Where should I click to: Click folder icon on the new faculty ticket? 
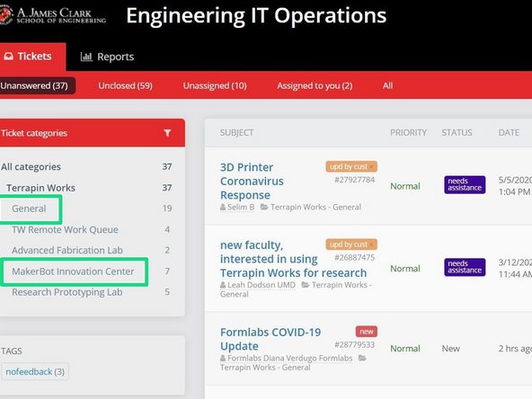(306, 285)
